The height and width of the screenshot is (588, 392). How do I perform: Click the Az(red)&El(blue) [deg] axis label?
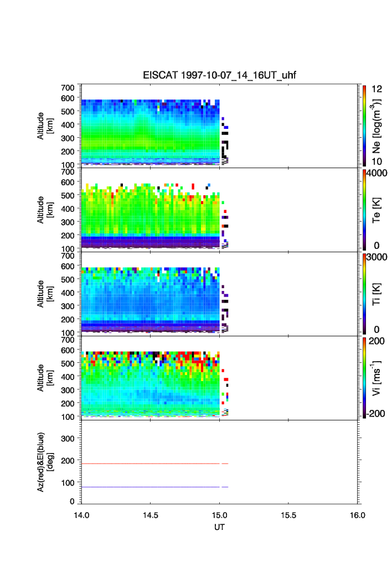[x=45, y=462]
